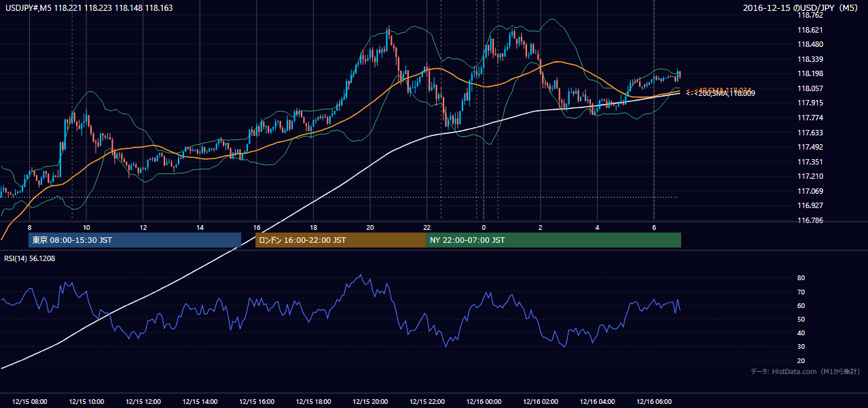
Task: Click the 12/16 02:00 time axis label
Action: tap(541, 402)
